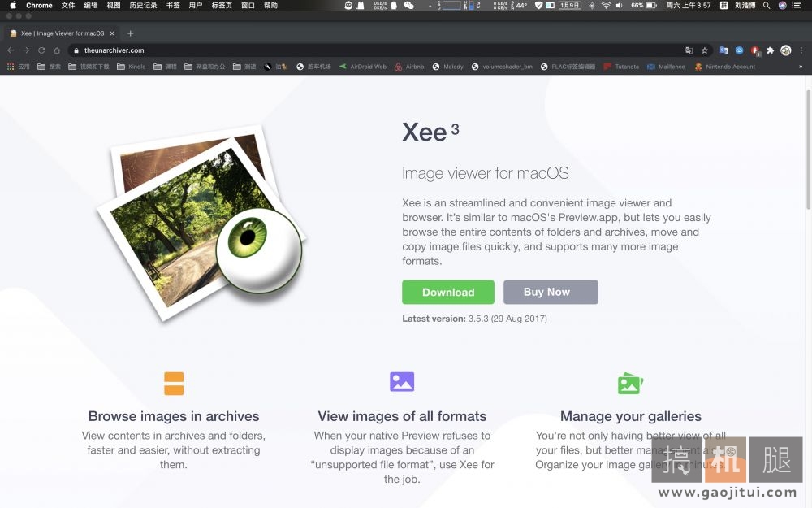This screenshot has height=508, width=812.
Task: Click the Wi-Fi status icon in menu bar
Action: click(606, 5)
